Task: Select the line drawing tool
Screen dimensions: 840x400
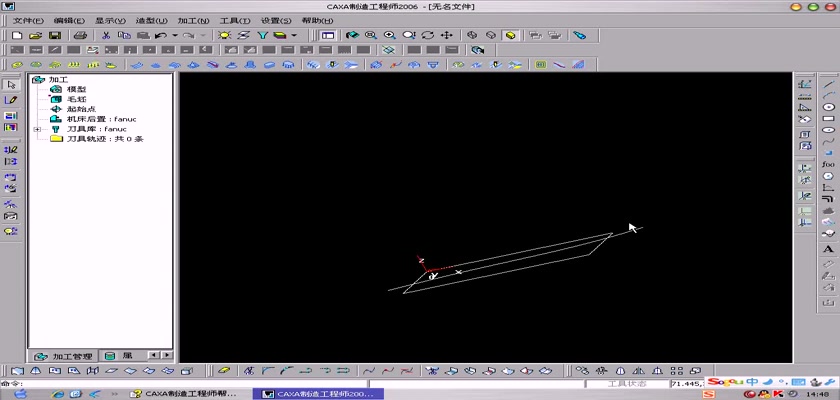Action: click(x=828, y=84)
